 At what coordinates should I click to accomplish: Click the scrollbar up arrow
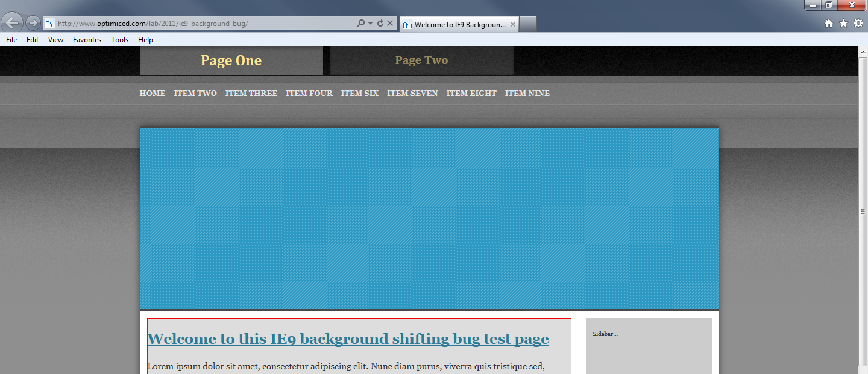[863, 52]
